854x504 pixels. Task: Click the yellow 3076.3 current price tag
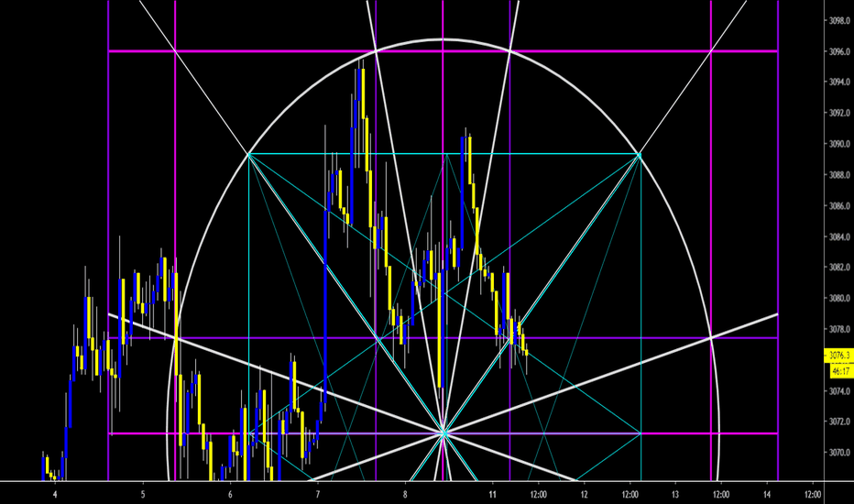tap(839, 356)
